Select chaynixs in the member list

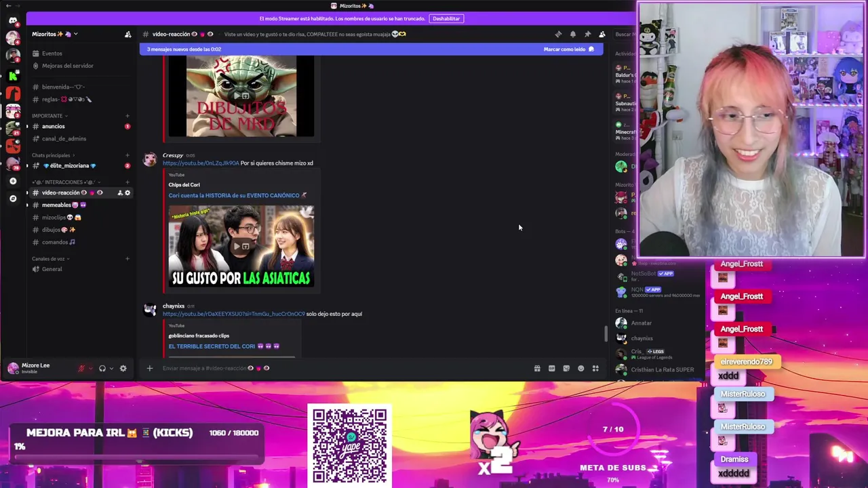click(642, 338)
